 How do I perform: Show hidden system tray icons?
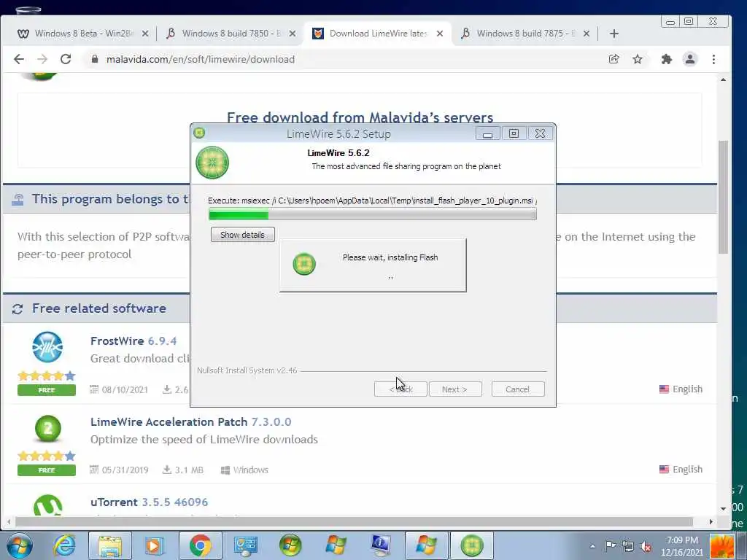(592, 546)
